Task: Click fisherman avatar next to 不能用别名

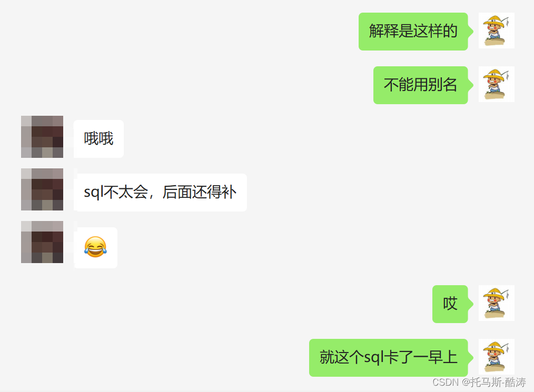Action: (496, 84)
